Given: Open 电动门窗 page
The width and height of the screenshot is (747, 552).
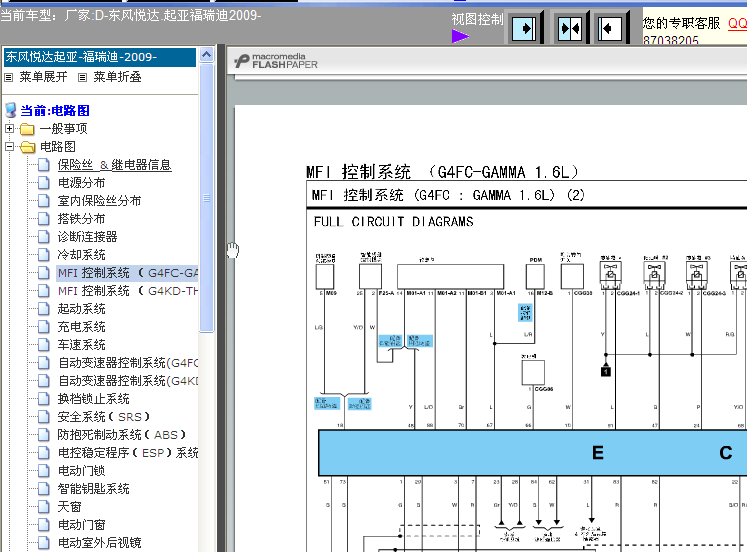Looking at the screenshot, I should (81, 525).
